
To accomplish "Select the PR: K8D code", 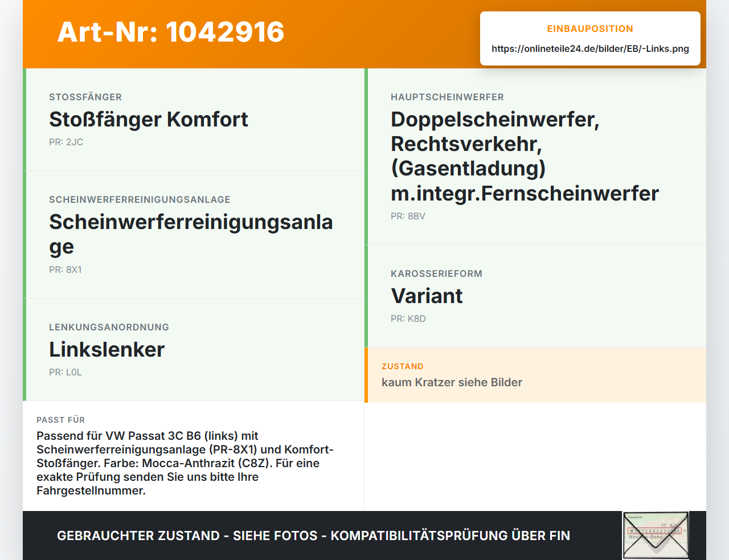I will [408, 318].
